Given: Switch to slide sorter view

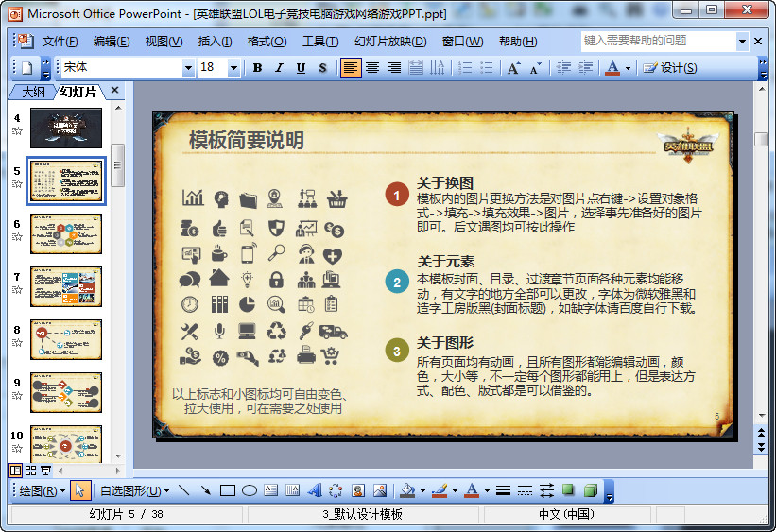Looking at the screenshot, I should tap(30, 471).
